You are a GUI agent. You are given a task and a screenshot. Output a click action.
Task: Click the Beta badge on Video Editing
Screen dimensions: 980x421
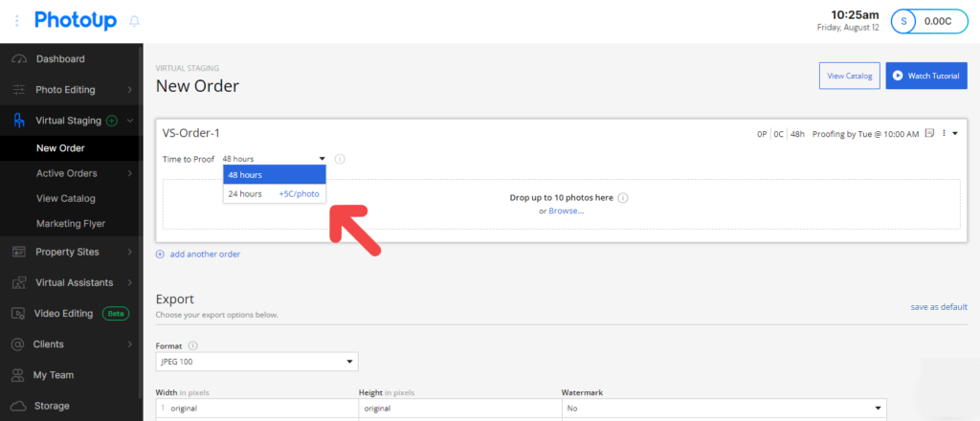tap(116, 314)
